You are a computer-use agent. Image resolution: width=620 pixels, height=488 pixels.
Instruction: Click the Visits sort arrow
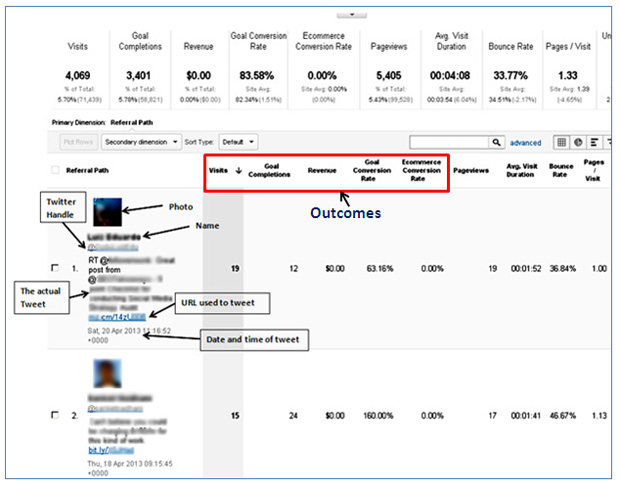pos(238,170)
